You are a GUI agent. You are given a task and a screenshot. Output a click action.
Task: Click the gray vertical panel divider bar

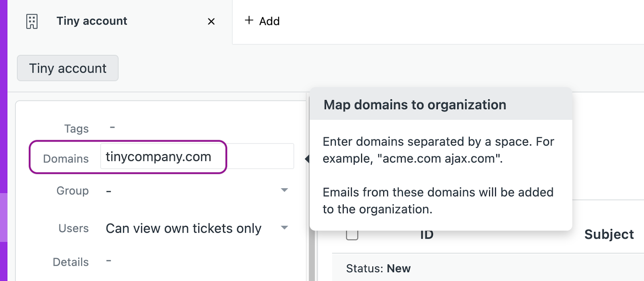[312, 258]
